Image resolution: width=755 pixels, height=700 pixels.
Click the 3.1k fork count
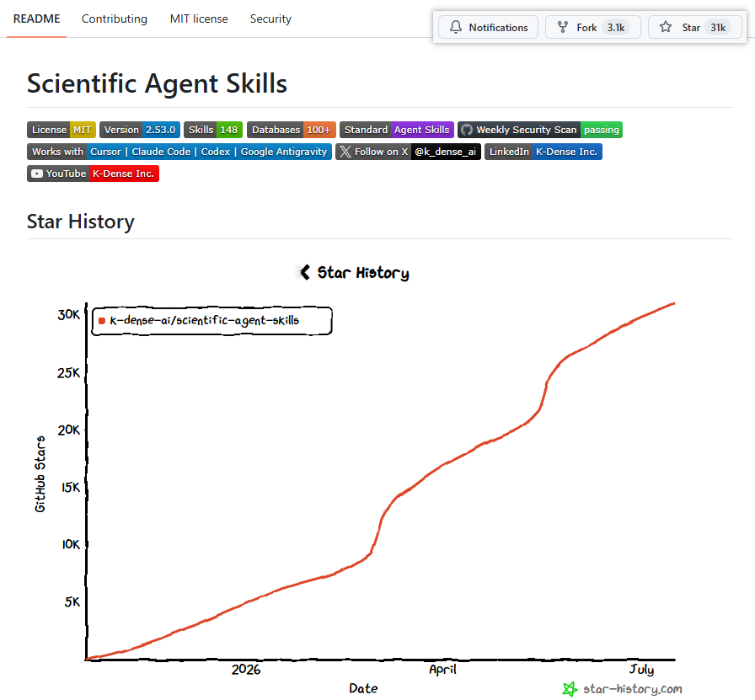click(616, 28)
